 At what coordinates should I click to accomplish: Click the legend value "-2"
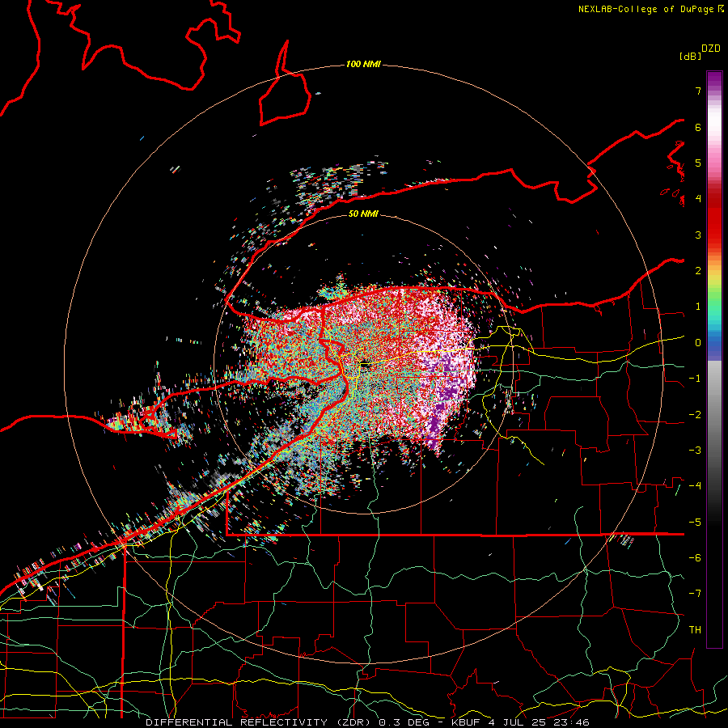695,414
